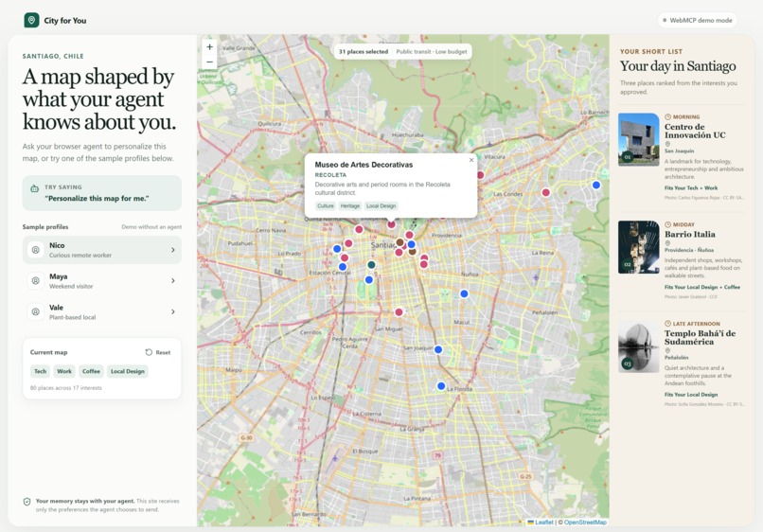Click the pink map marker in Las Condes

546,192
